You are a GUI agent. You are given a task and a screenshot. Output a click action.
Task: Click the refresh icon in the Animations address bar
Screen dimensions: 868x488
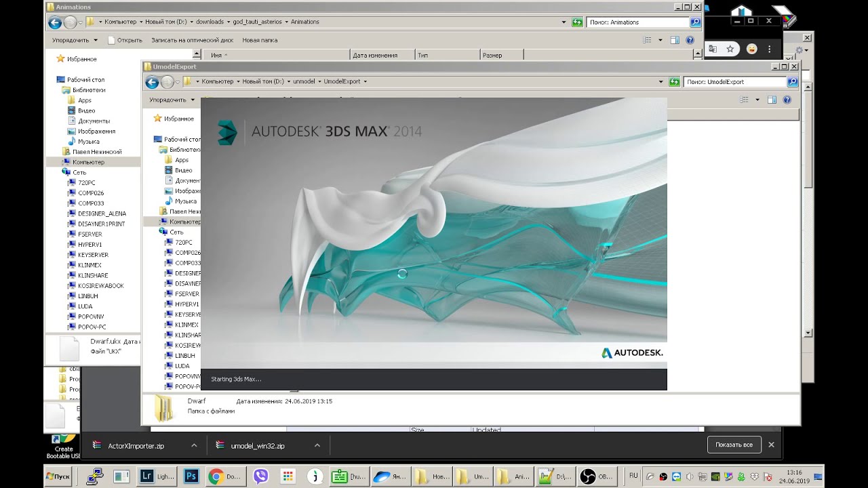tap(577, 22)
